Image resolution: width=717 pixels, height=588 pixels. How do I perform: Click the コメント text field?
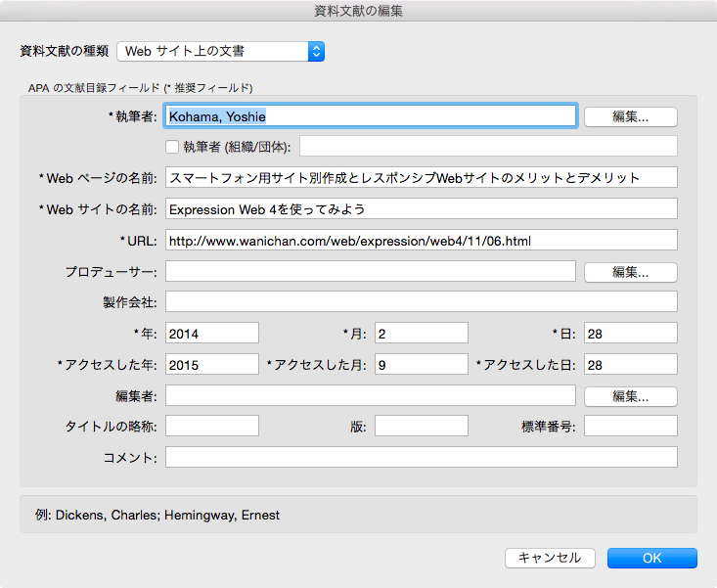click(422, 457)
